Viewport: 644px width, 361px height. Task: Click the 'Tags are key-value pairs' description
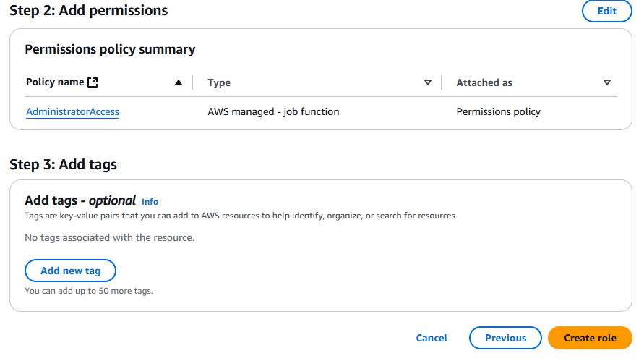click(241, 216)
